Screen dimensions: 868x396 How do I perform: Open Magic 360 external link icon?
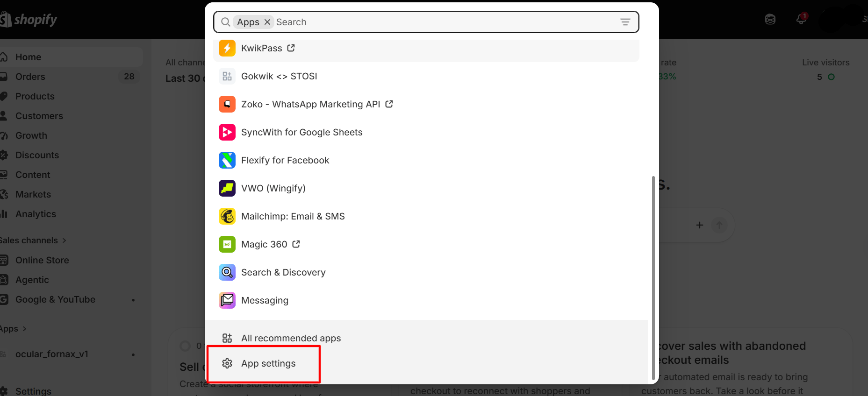coord(296,244)
